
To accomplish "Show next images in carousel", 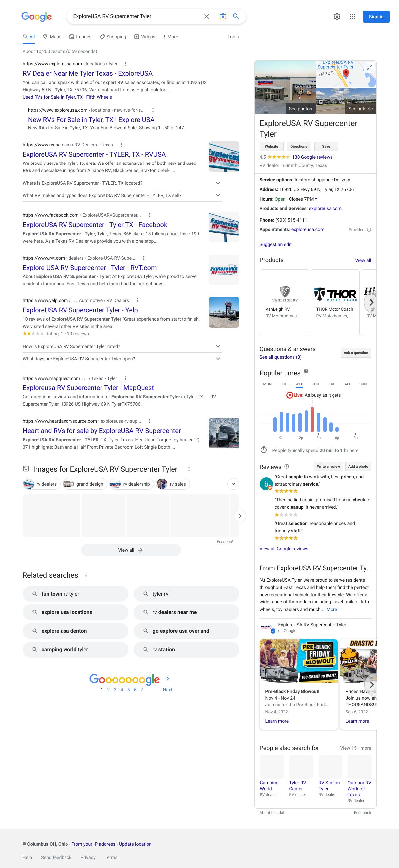I will tap(240, 516).
